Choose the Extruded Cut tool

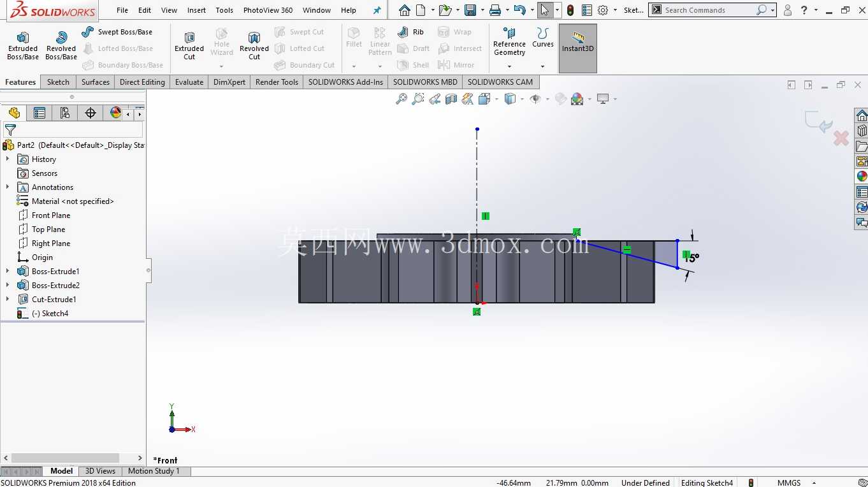[189, 46]
